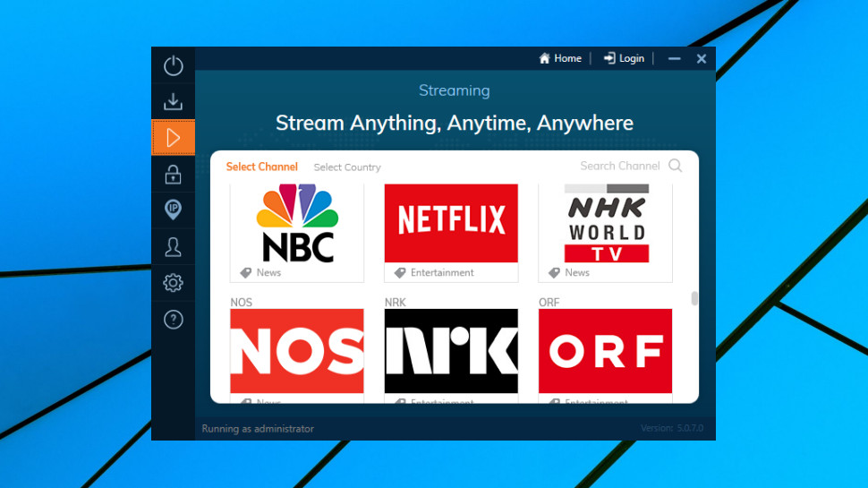Click the News tag under NBC
868x488 pixels.
[260, 272]
